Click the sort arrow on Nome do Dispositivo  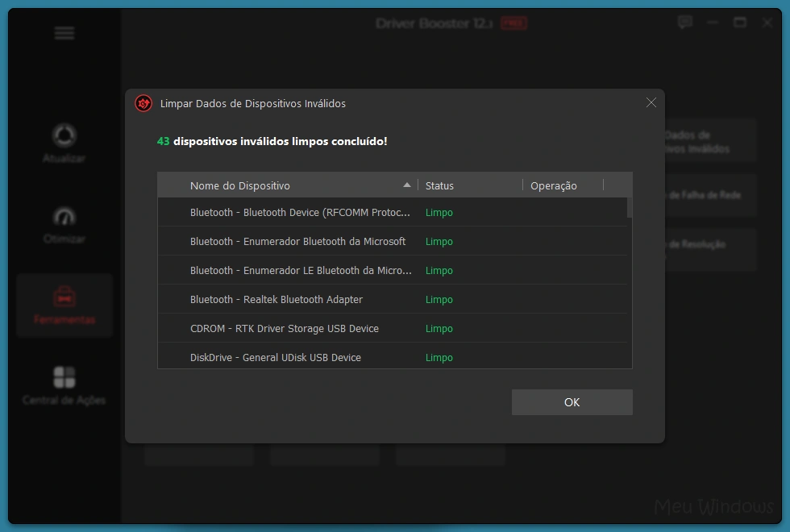[408, 185]
